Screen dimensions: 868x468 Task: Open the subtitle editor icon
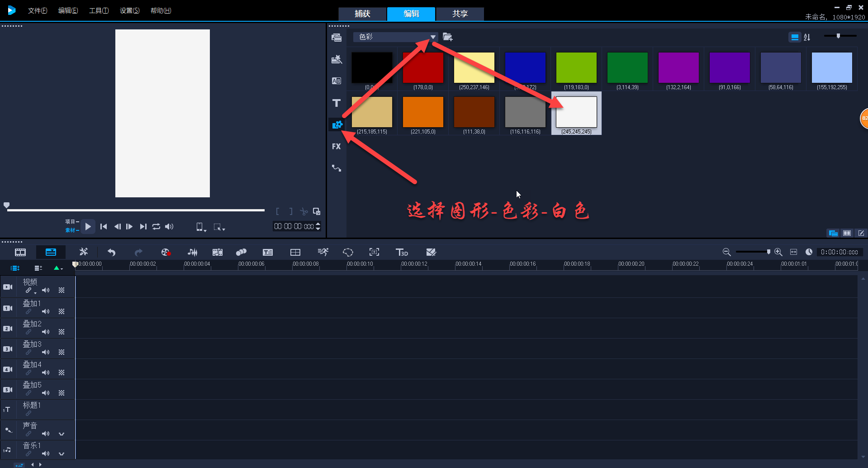click(268, 252)
